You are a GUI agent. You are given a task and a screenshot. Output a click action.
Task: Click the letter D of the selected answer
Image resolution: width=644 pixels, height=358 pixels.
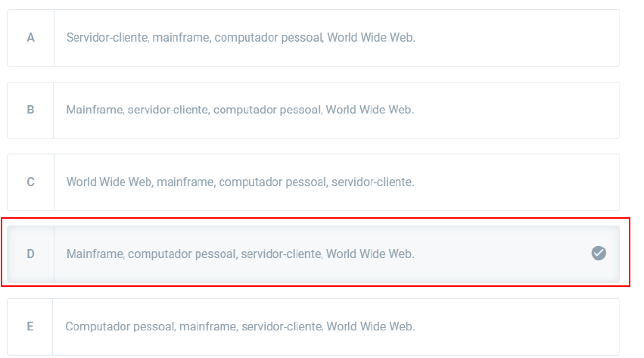[x=30, y=254]
